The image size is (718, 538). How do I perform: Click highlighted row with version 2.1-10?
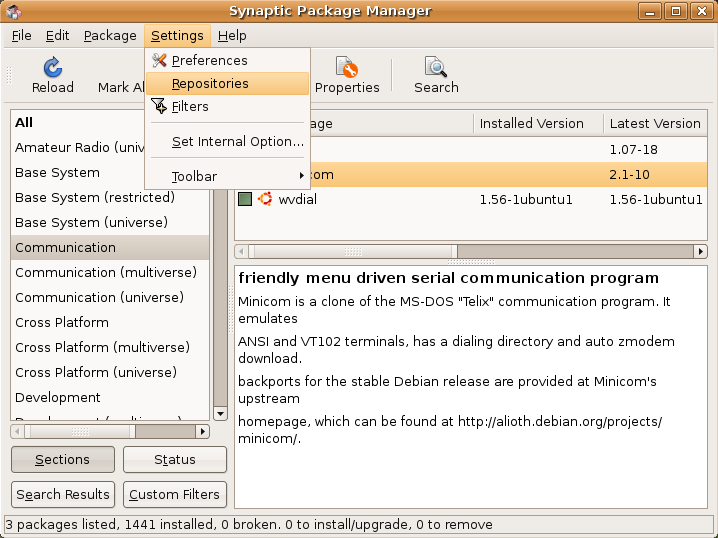click(x=508, y=174)
